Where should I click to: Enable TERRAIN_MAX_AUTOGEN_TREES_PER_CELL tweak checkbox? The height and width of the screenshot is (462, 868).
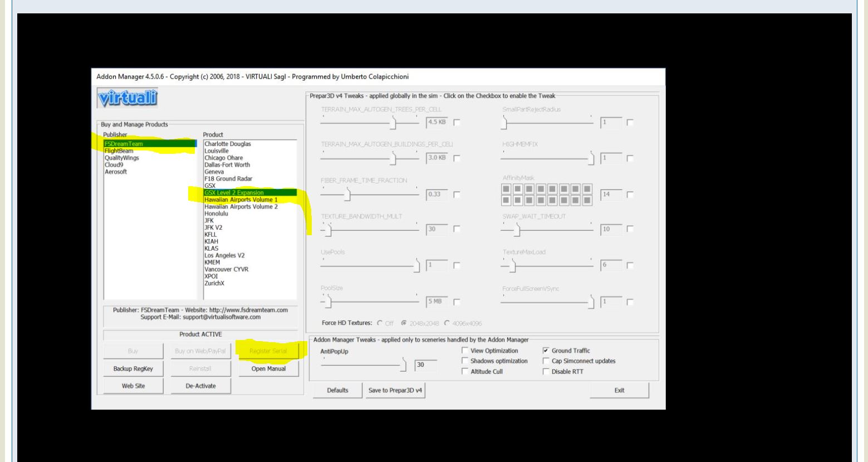[x=457, y=122]
